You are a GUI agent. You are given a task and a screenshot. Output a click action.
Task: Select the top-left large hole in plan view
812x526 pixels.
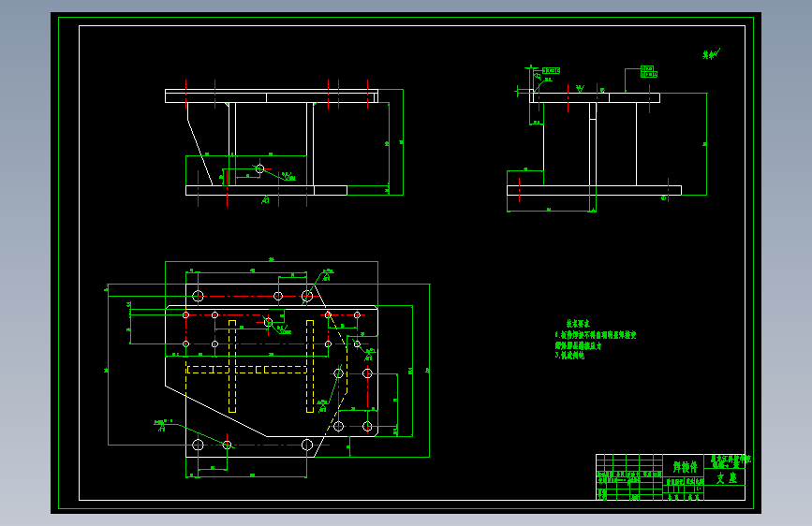point(198,296)
